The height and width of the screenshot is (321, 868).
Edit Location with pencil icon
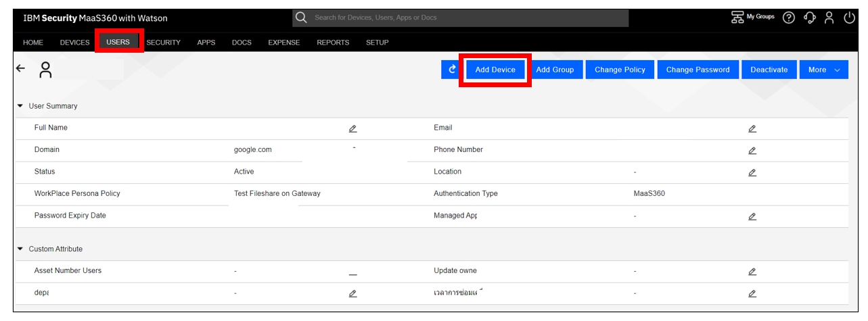click(x=752, y=172)
